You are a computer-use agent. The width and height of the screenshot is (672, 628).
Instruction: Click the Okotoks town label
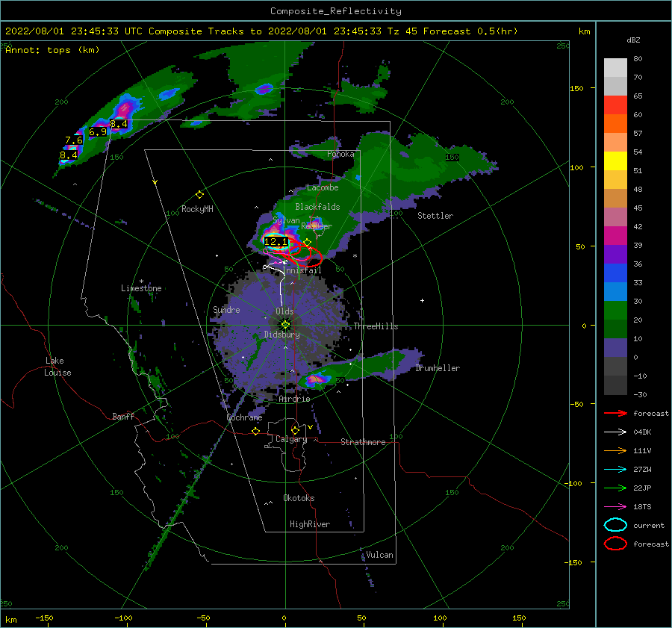pos(299,498)
